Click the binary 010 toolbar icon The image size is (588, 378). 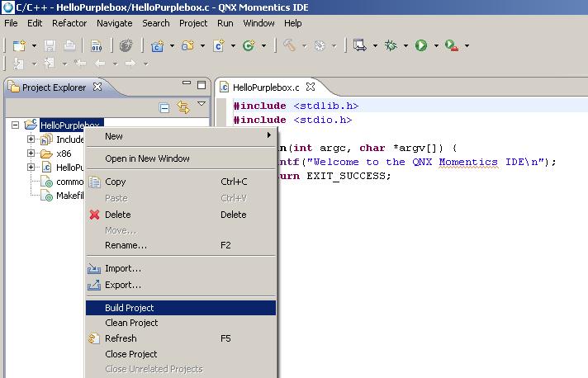97,45
